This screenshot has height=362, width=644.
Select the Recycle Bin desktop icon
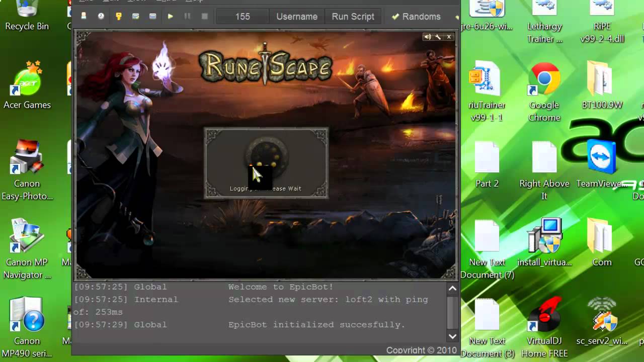pyautogui.click(x=27, y=16)
